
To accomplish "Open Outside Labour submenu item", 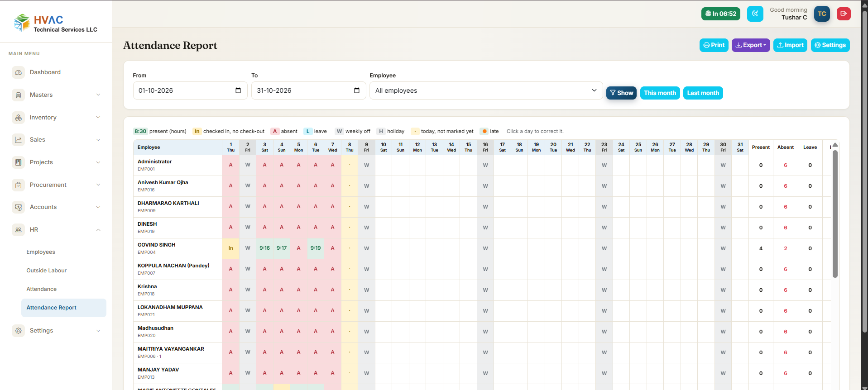I will coord(47,271).
